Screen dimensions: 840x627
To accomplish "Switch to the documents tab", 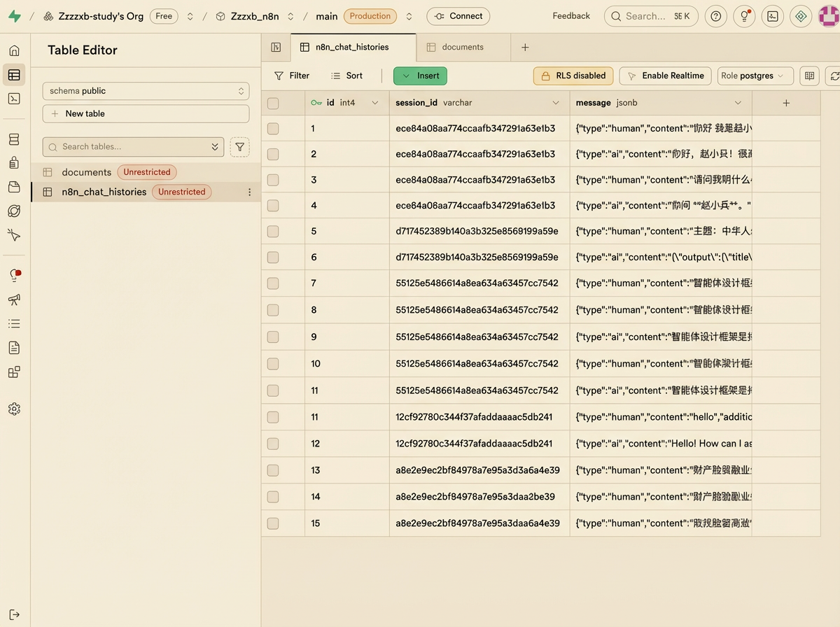I will (x=462, y=47).
